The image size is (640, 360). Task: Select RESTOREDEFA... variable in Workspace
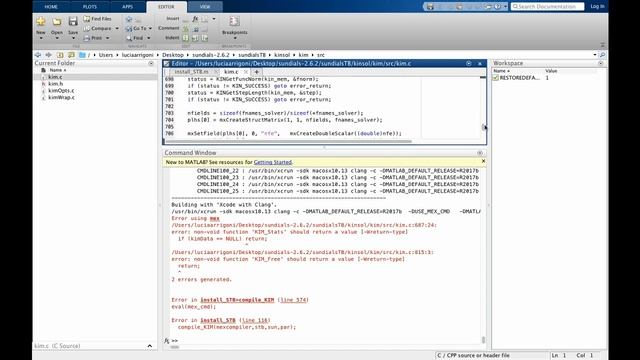click(519, 78)
